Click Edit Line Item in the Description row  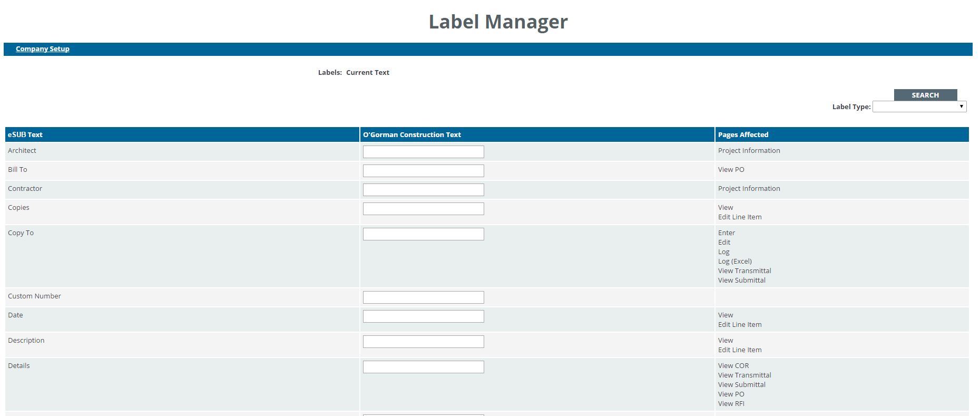point(740,350)
